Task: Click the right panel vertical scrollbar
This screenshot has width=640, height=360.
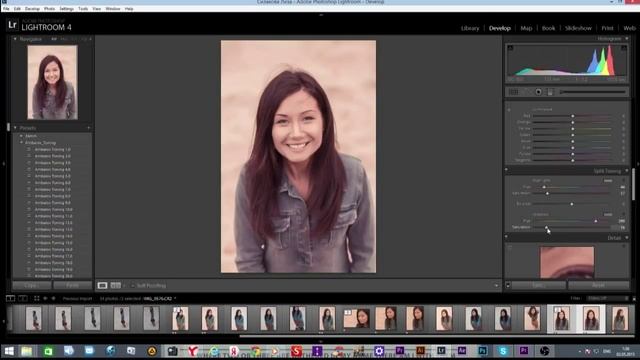Action: 633,184
